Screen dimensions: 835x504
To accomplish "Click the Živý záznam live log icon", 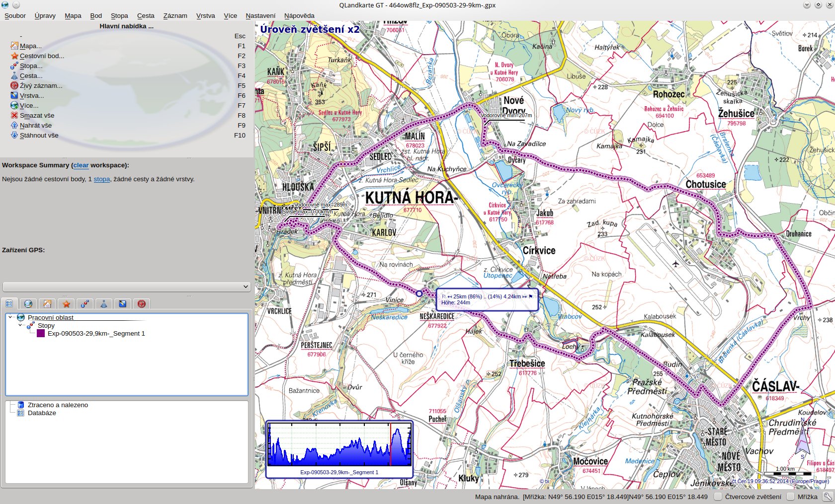I will 14,85.
